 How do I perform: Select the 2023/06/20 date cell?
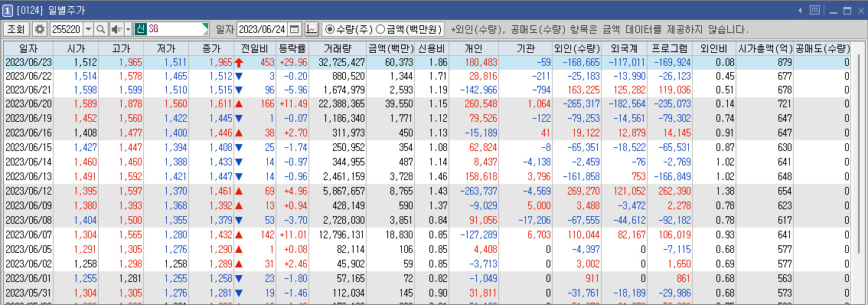click(x=28, y=103)
